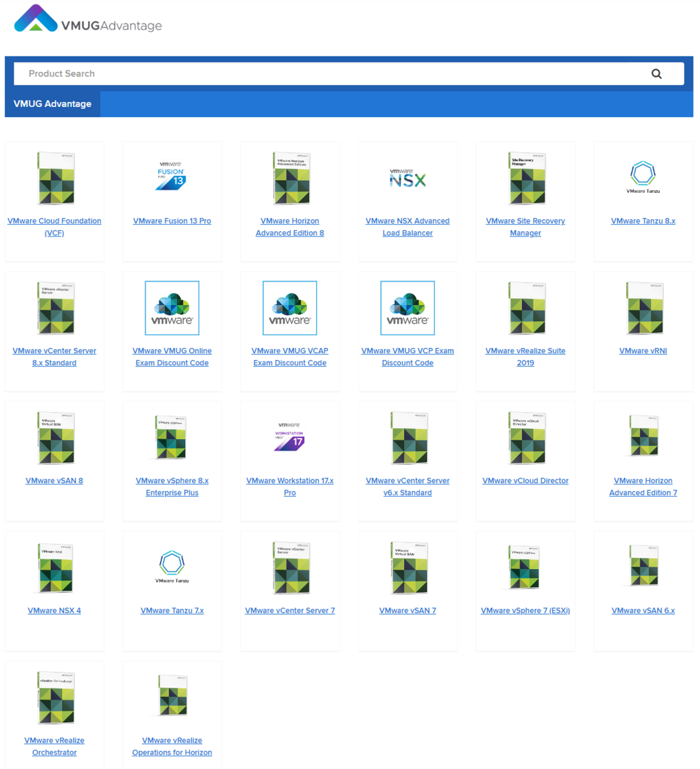The height and width of the screenshot is (769, 700).
Task: Open VMware vSphere 8.x Enterprise Plus link
Action: pyautogui.click(x=172, y=487)
